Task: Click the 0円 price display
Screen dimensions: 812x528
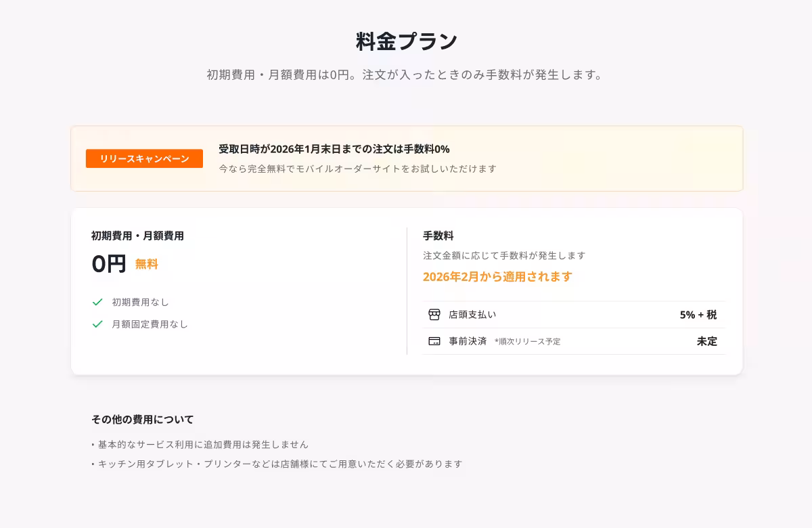Action: pos(108,263)
